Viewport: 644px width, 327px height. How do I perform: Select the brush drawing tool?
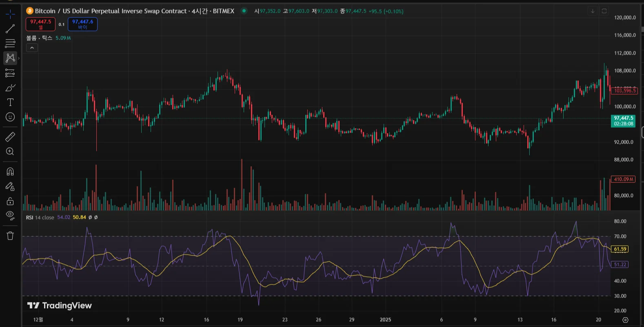10,88
